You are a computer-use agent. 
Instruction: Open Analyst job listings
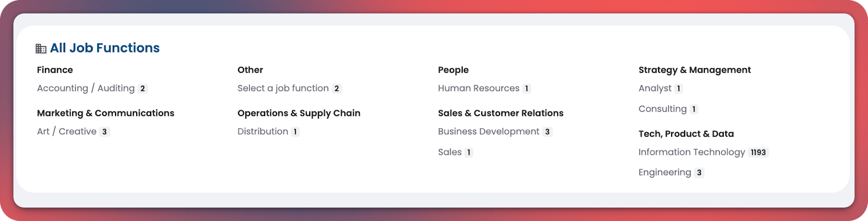pos(655,88)
